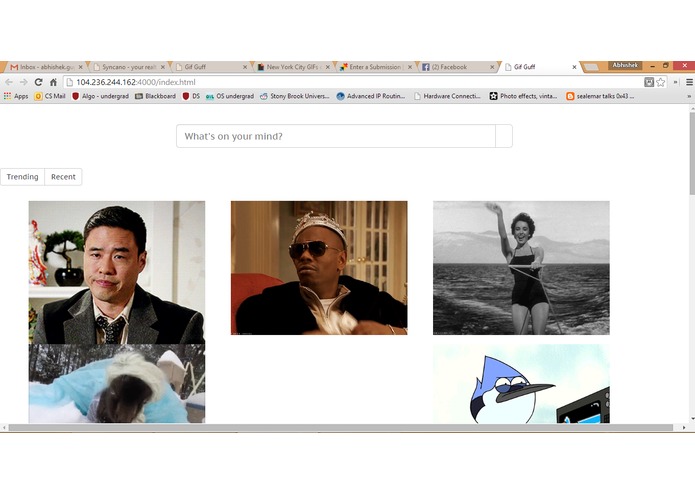The image size is (695, 494).
Task: Open a new browser tab
Action: point(591,67)
